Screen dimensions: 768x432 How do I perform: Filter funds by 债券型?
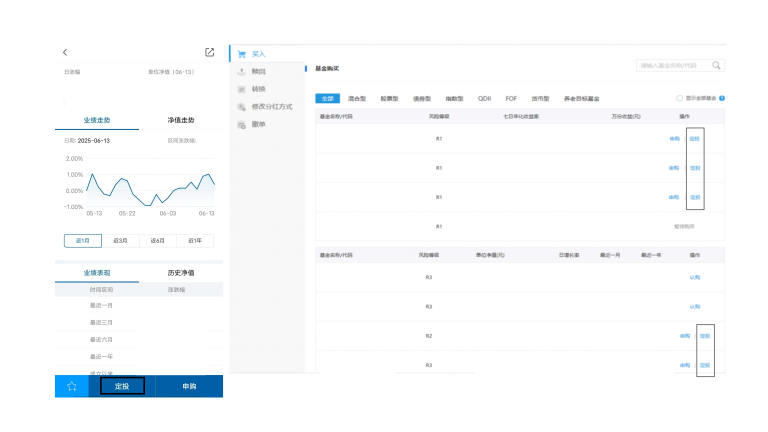click(422, 98)
